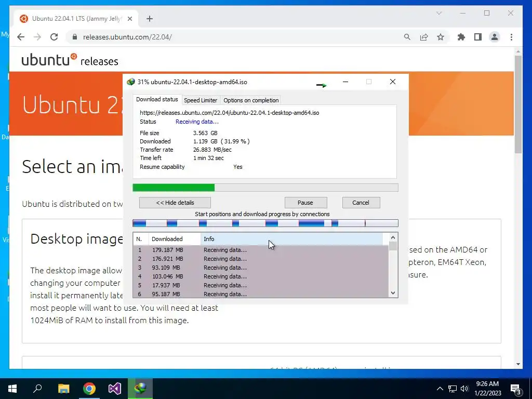Viewport: 532px width, 399px height.
Task: Click Chrome page vertical scrollbar thumb
Action: click(x=518, y=104)
